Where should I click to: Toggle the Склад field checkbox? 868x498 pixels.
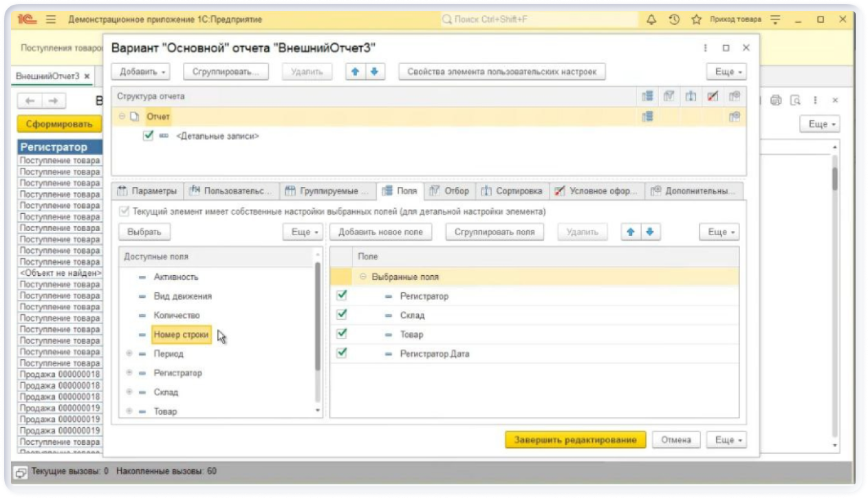[342, 315]
